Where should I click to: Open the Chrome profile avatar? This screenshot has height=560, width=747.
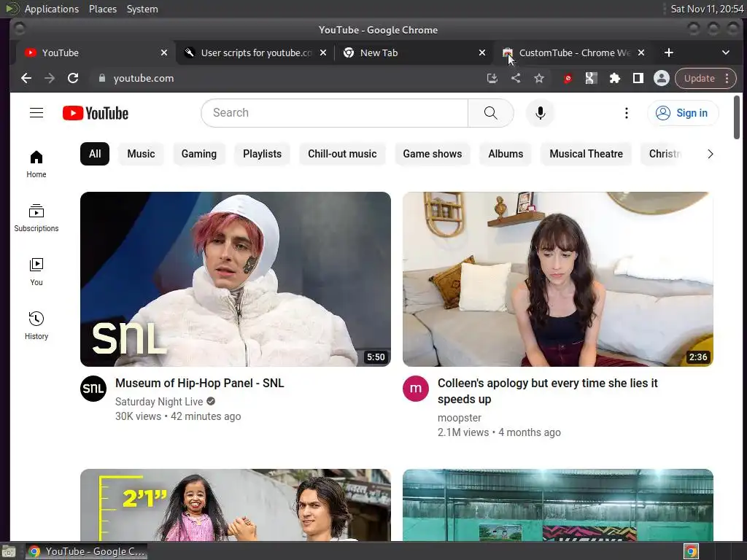(x=661, y=78)
